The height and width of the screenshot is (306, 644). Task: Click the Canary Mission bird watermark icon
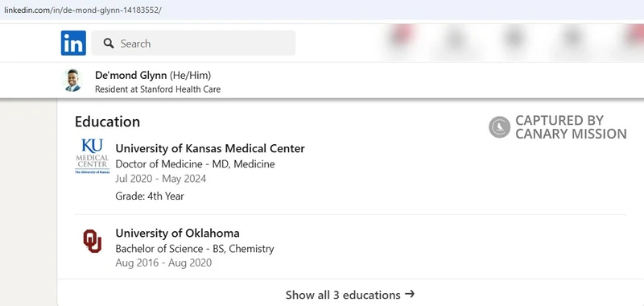coord(499,127)
